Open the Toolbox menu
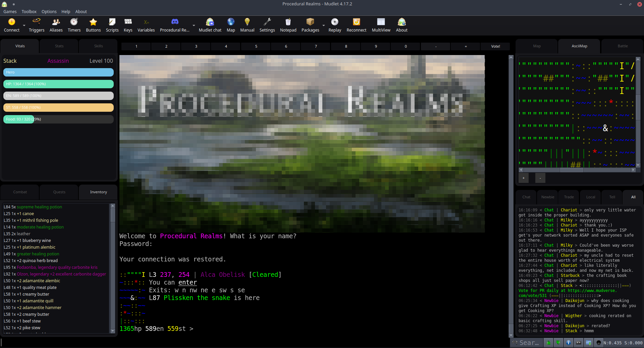This screenshot has height=348, width=644. coord(29,11)
